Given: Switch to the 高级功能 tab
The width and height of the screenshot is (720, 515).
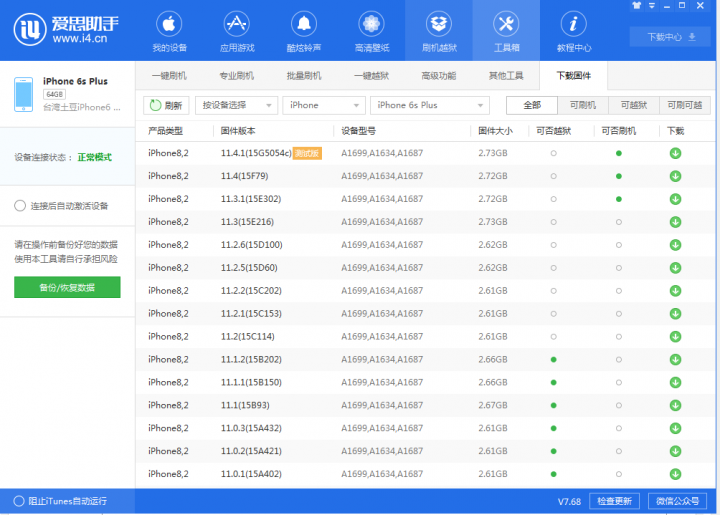Looking at the screenshot, I should click(x=439, y=76).
